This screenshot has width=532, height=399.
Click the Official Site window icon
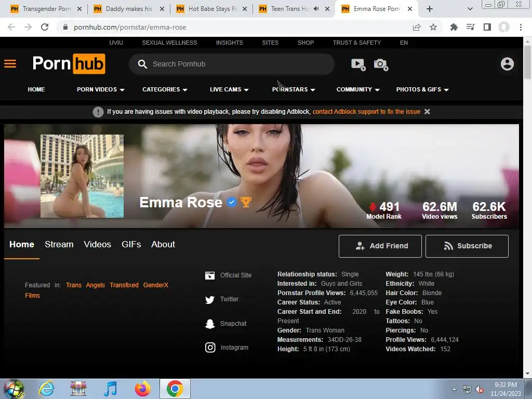point(210,275)
